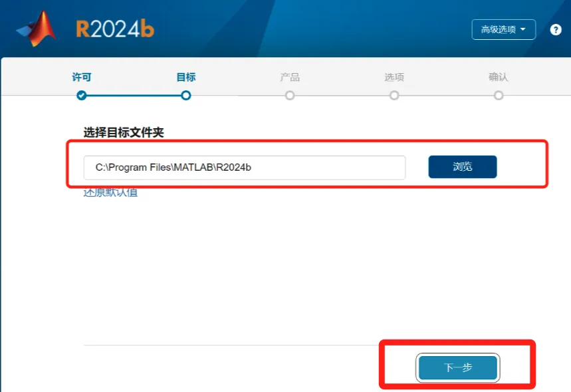Click the 浏览 browse button
The height and width of the screenshot is (392, 571).
point(463,167)
